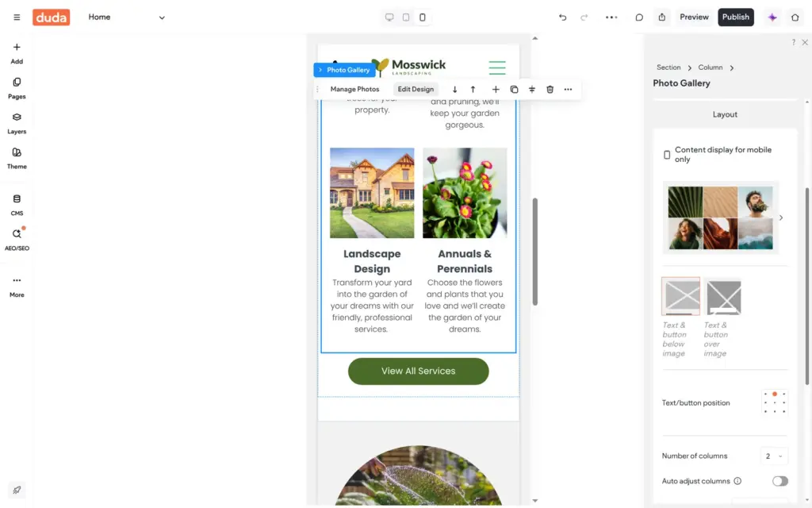
Task: Open the Pages panel
Action: (17, 89)
